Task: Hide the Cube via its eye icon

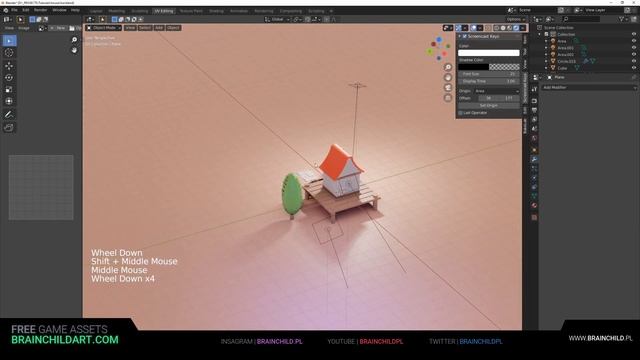Action: pyautogui.click(x=633, y=68)
